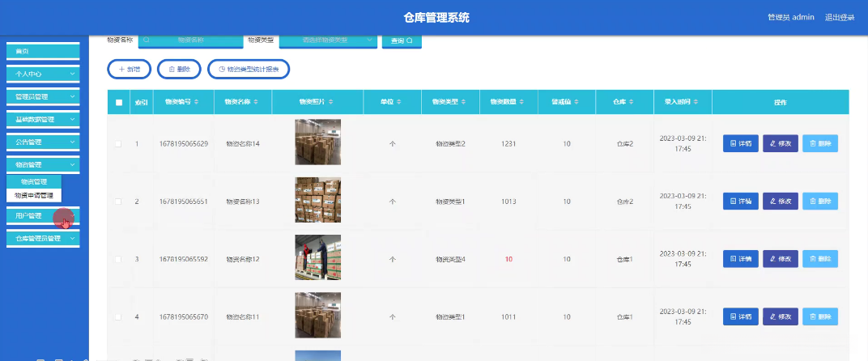Screen dimensions: 868x361
Task: Tick the checkbox for row 物资名称12
Action: coord(118,259)
